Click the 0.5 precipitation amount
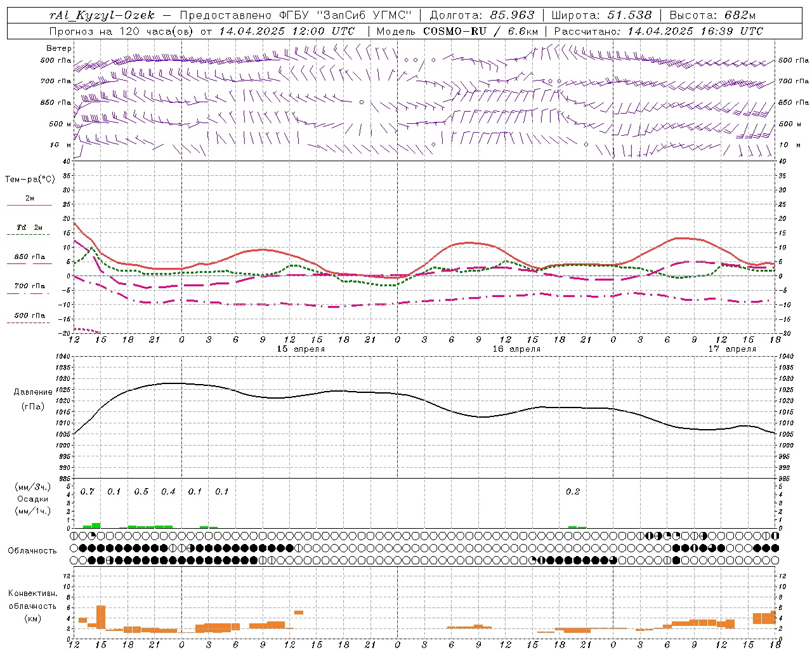This screenshot has height=650, width=812. click(141, 492)
